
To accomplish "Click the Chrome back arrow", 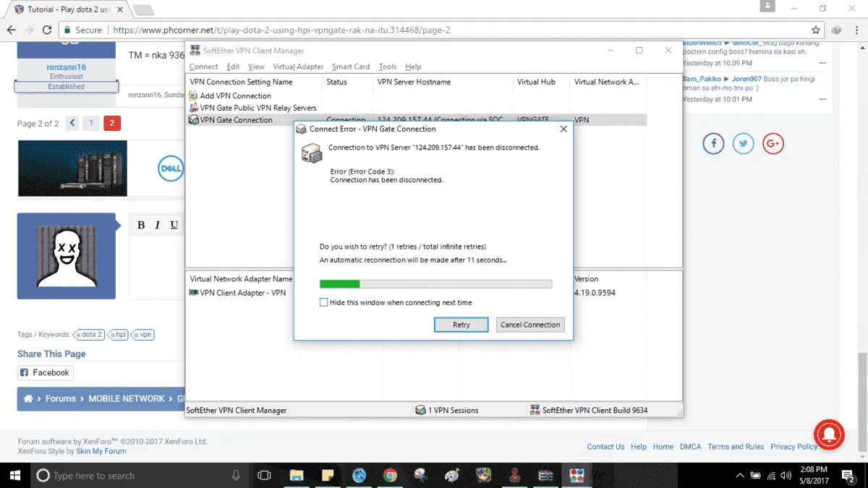I will click(x=11, y=30).
